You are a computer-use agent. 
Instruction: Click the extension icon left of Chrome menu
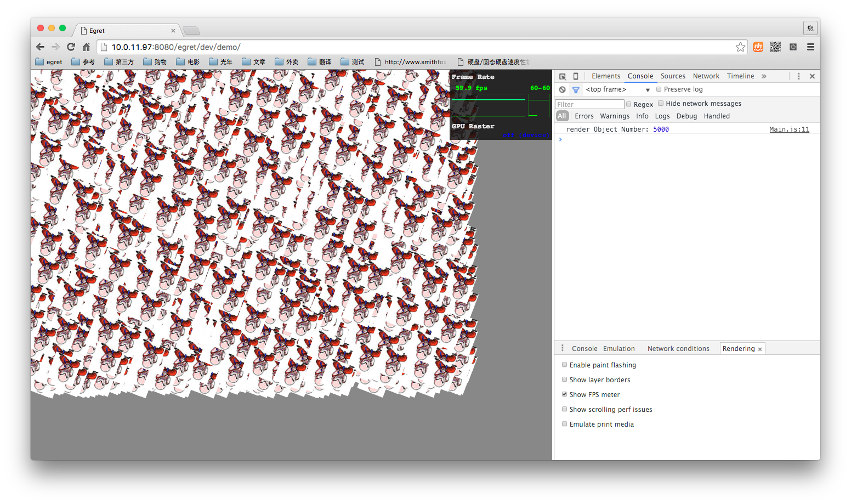click(x=793, y=47)
